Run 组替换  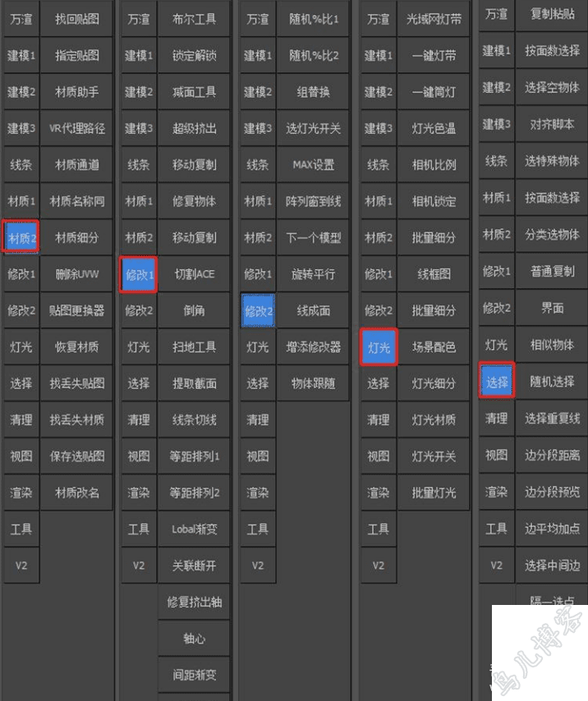click(x=313, y=92)
